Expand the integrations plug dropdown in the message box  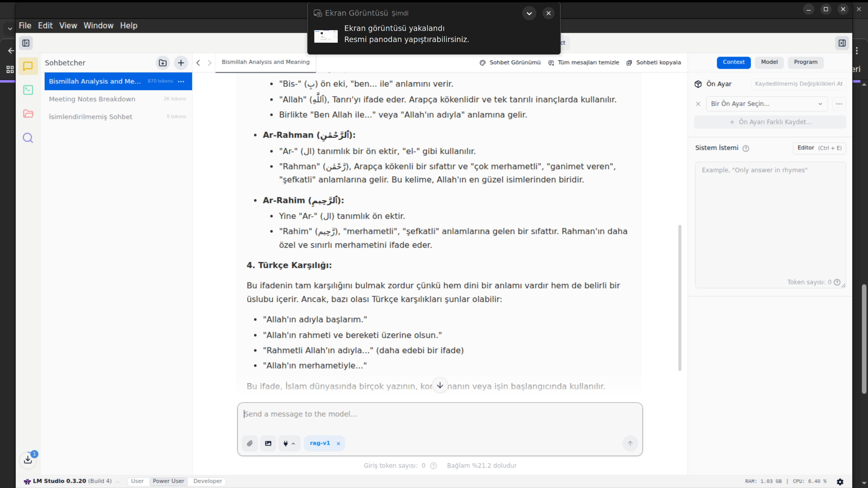(289, 443)
